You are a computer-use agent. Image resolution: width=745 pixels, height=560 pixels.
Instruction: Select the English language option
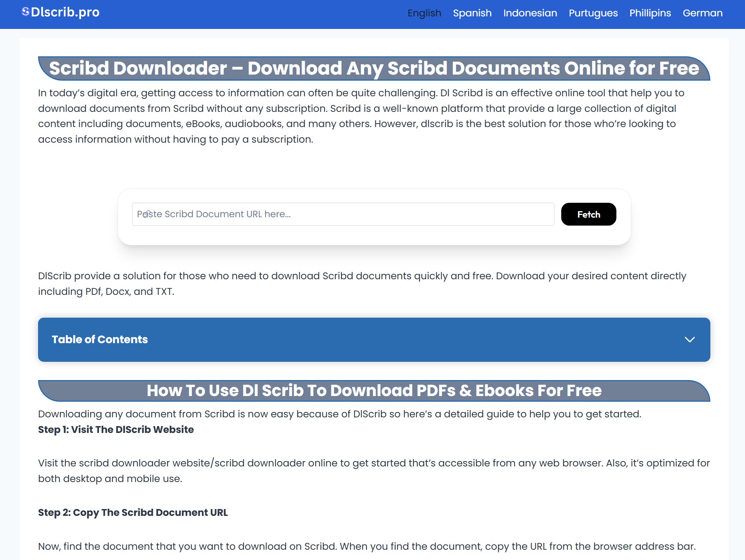tap(424, 13)
